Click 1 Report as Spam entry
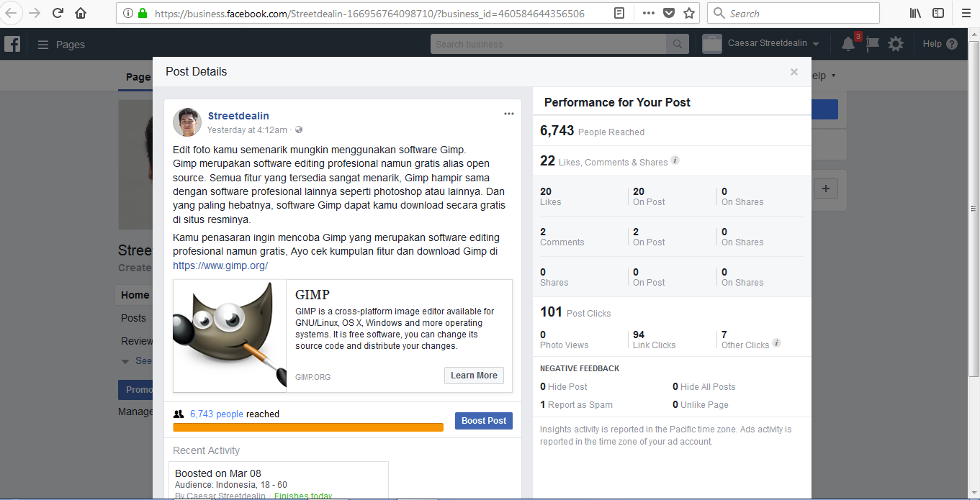 tap(576, 405)
